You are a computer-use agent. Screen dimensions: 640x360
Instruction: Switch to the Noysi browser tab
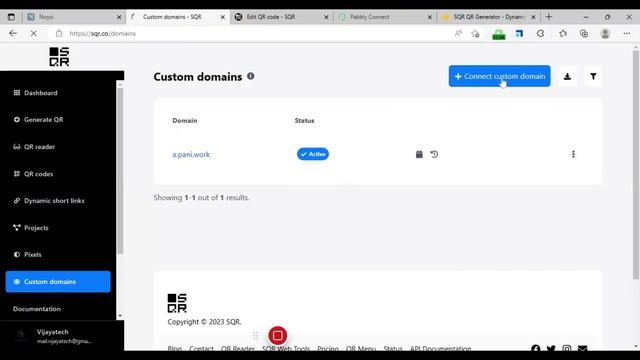[74, 17]
